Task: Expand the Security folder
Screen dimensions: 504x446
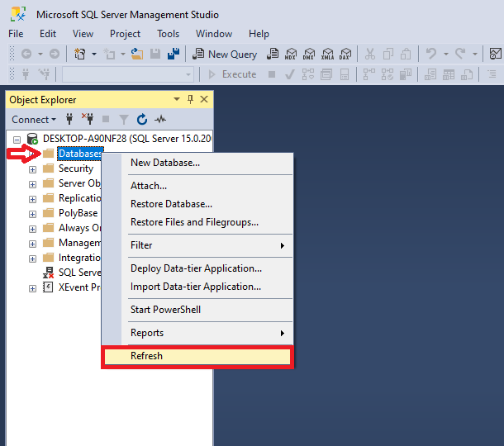Action: (32, 169)
